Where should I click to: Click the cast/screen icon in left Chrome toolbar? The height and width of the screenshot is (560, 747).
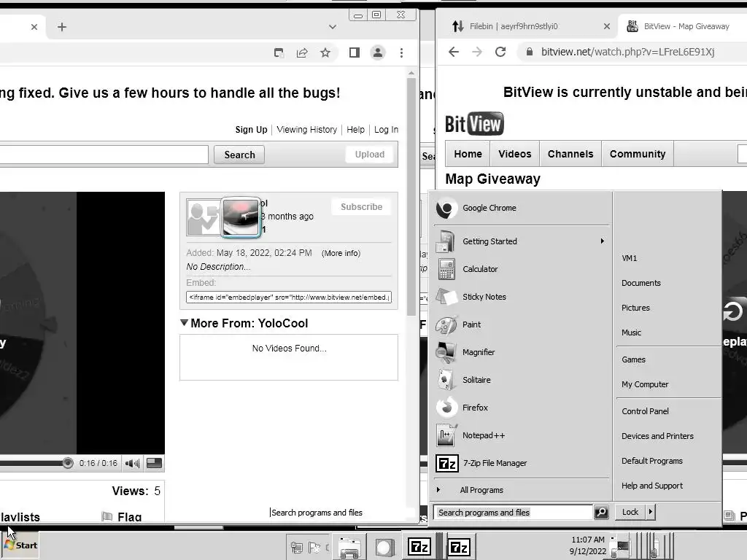pyautogui.click(x=279, y=52)
